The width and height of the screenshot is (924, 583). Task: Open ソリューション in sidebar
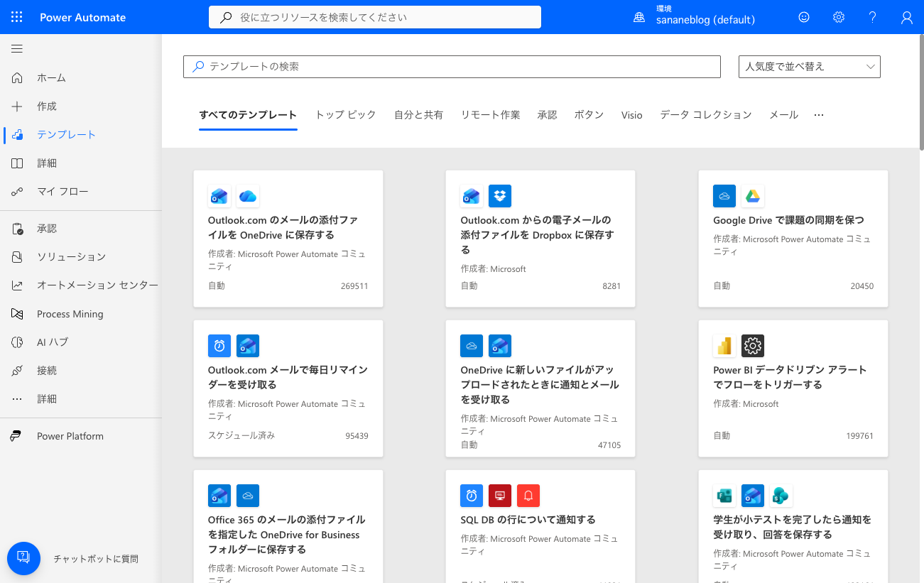[71, 257]
